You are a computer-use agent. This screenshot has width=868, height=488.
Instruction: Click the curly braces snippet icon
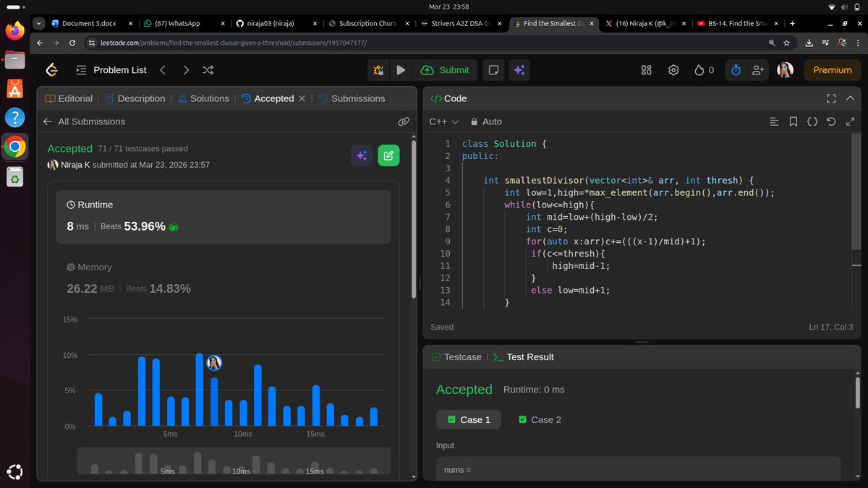(812, 121)
